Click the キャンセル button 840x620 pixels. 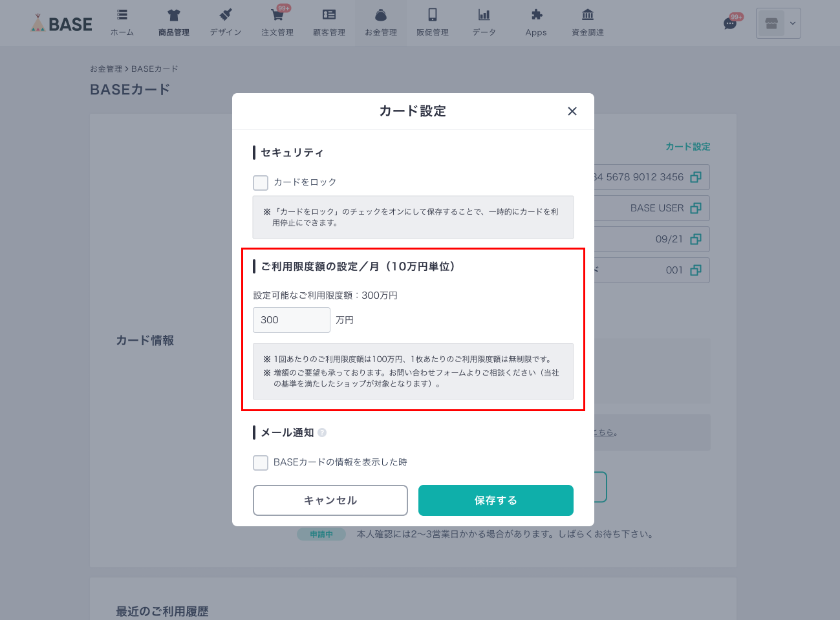coord(330,500)
